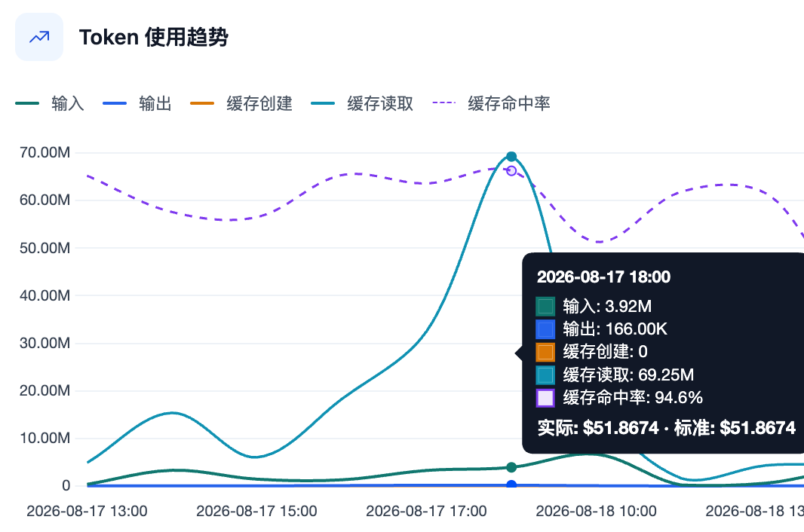This screenshot has width=804, height=532.
Task: Click the 70.00M y-axis label
Action: [x=44, y=152]
